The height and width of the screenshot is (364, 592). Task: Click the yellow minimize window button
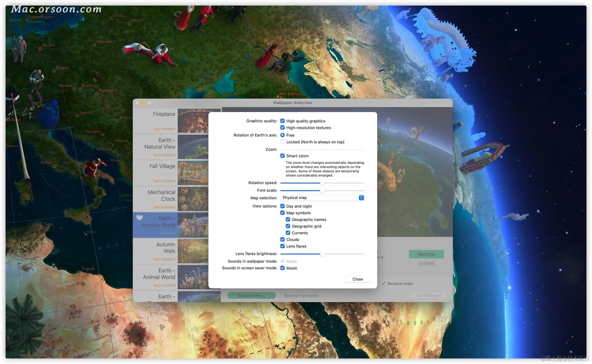[143, 103]
